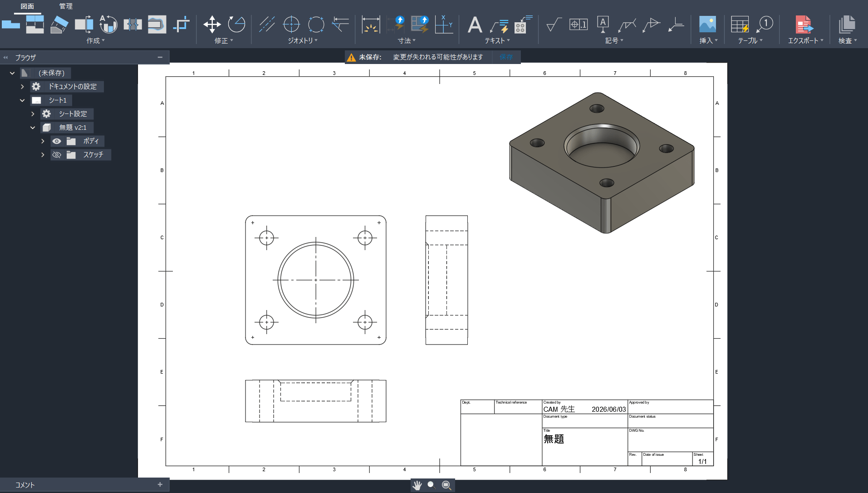The image size is (868, 493).
Task: Select the Balloon tool
Action: tap(765, 24)
